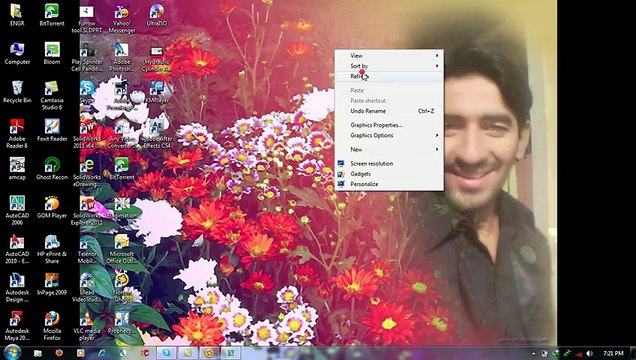Select the Mozilla Firefox desktop shortcut

click(52, 326)
